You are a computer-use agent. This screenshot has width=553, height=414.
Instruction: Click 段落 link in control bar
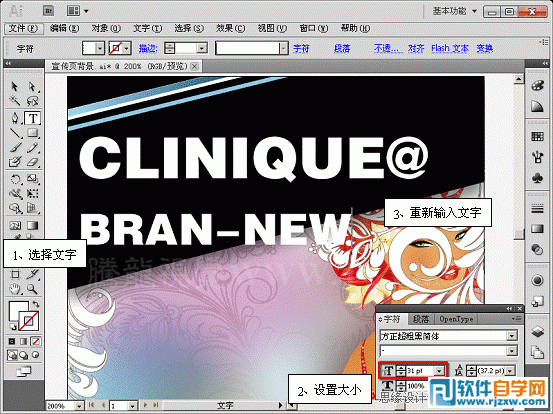342,48
